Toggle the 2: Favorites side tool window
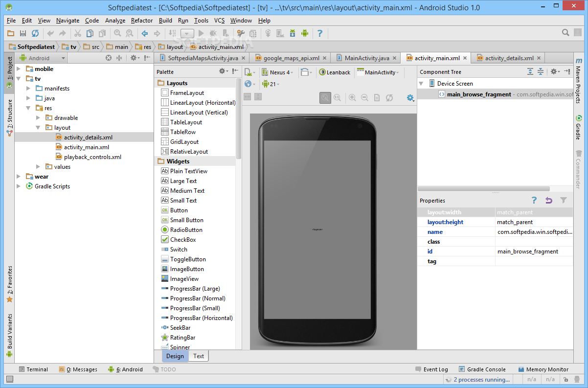This screenshot has height=388, width=588. click(9, 284)
